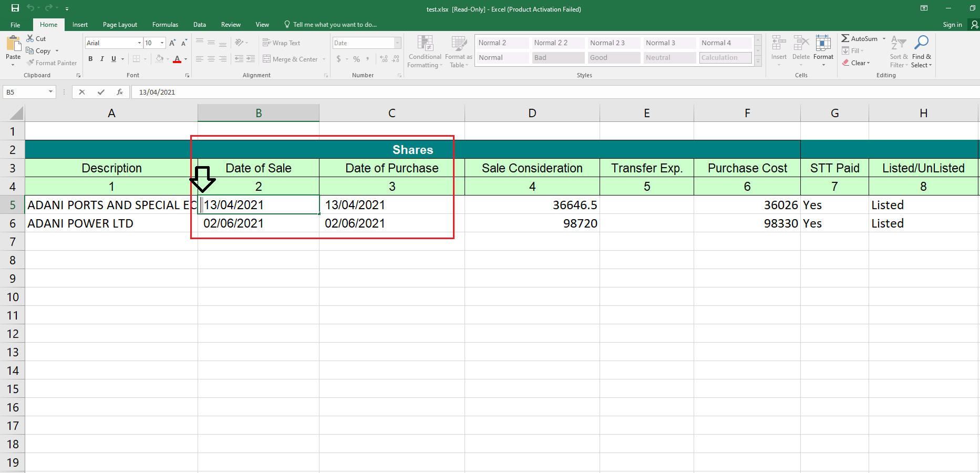This screenshot has height=473, width=980.
Task: Toggle italic formatting
Action: tap(102, 59)
